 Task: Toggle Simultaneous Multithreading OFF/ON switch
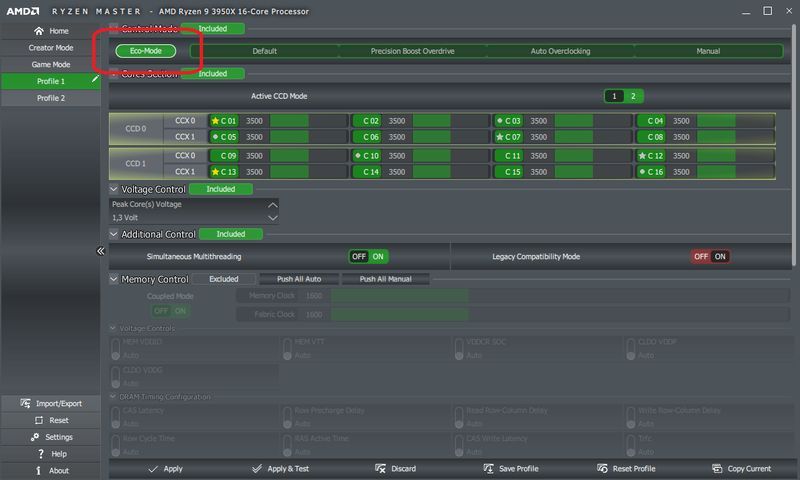pyautogui.click(x=368, y=257)
